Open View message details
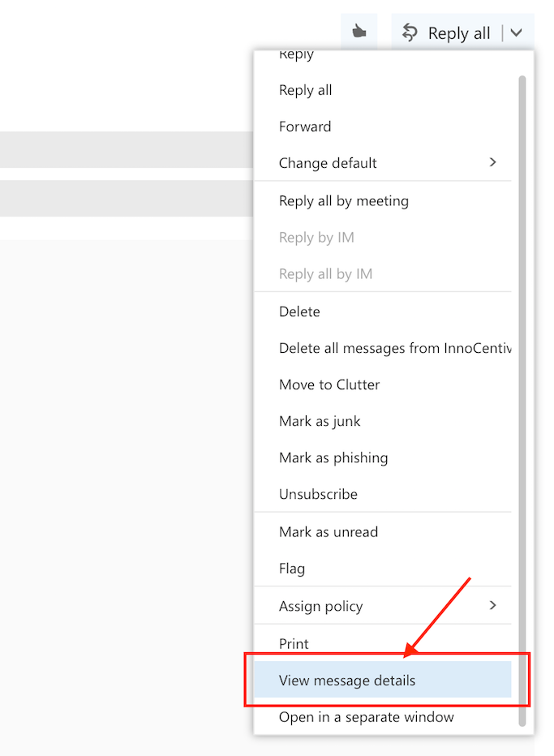Viewport: 554px width, 756px height. 382,680
